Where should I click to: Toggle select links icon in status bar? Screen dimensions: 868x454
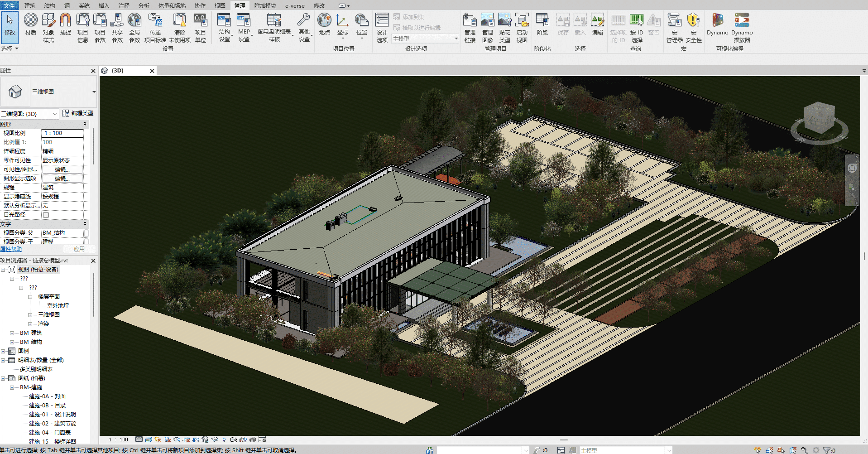[x=757, y=450]
